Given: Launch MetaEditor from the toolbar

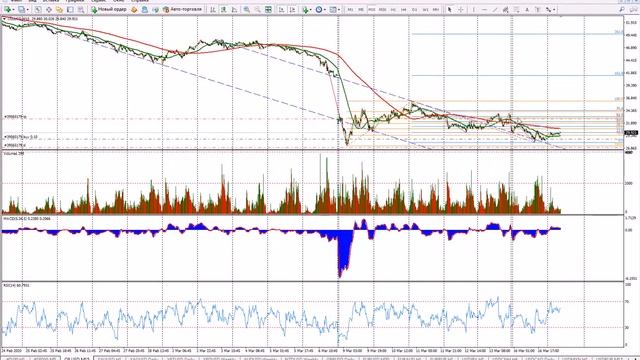Looking at the screenshot, I should (x=134, y=9).
